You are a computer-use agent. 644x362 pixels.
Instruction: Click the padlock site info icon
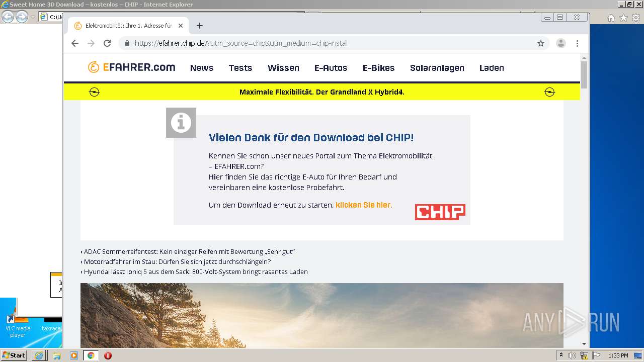[x=127, y=43]
